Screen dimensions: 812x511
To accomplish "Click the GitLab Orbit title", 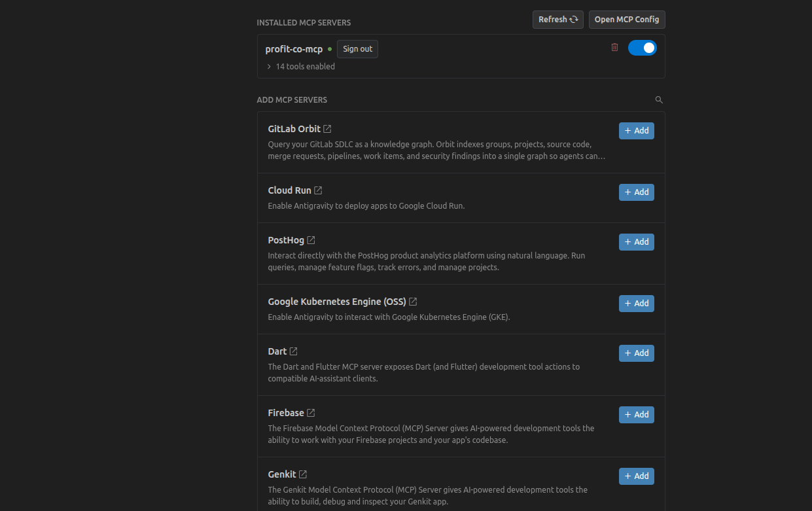I will [294, 129].
